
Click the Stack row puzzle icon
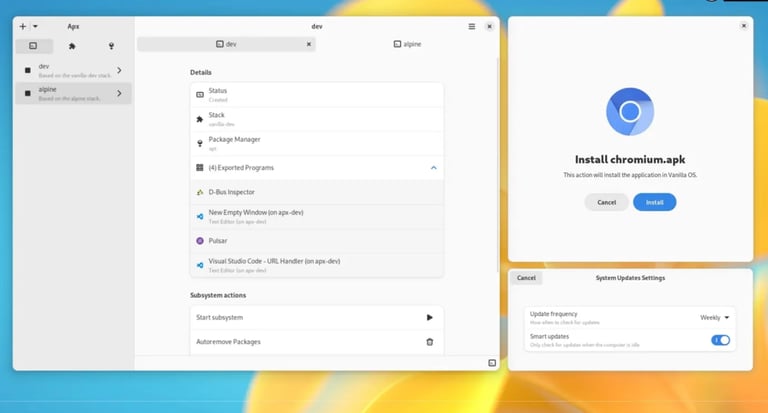coord(200,119)
